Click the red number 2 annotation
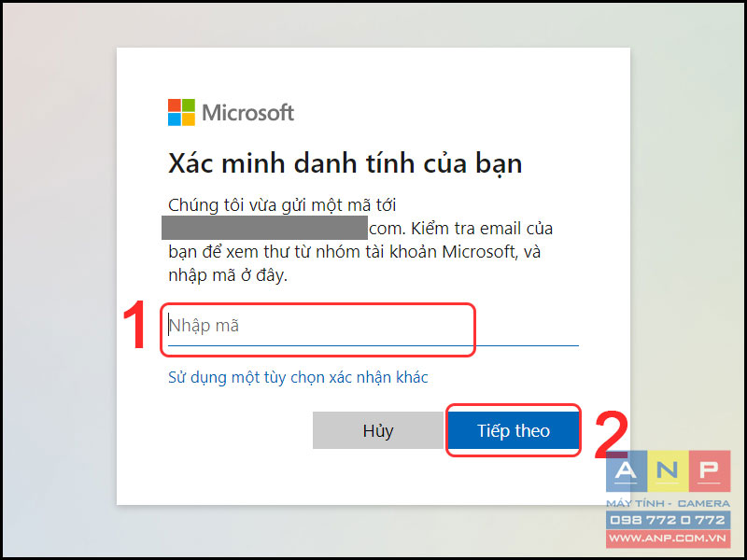747x560 pixels. tap(612, 435)
